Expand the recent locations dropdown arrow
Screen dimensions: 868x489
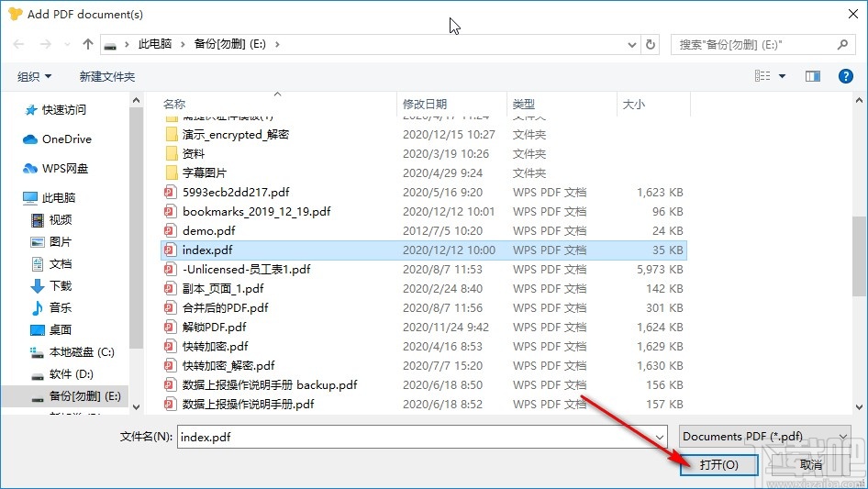tap(67, 44)
